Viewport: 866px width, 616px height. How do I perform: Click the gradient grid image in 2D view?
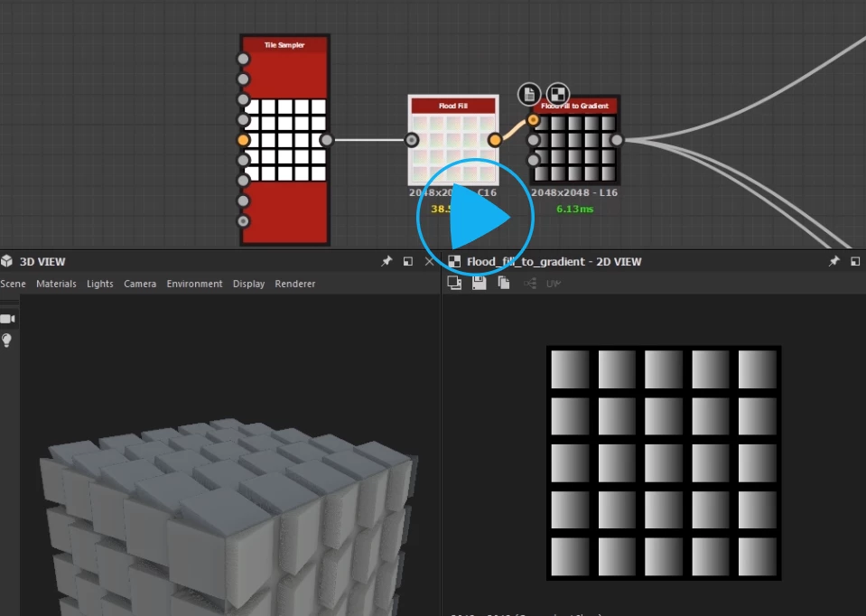pyautogui.click(x=664, y=463)
